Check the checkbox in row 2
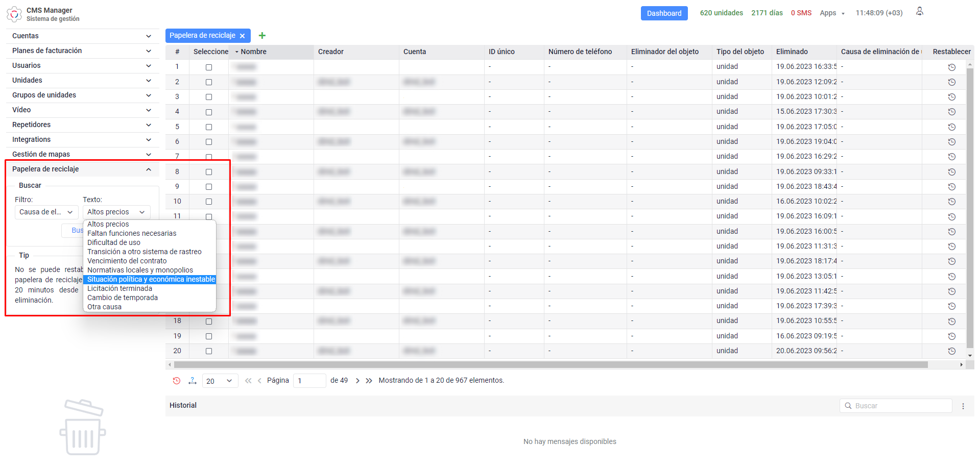Image resolution: width=980 pixels, height=469 pixels. point(209,82)
